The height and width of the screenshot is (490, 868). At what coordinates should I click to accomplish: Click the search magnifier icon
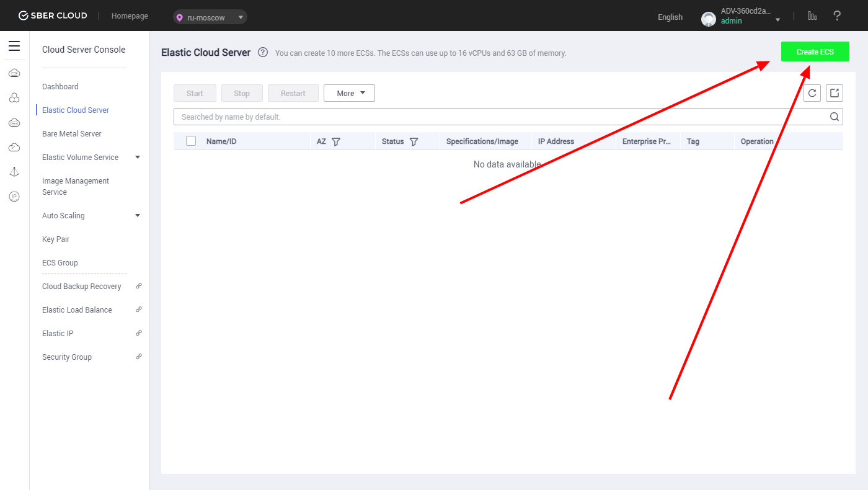pos(835,117)
